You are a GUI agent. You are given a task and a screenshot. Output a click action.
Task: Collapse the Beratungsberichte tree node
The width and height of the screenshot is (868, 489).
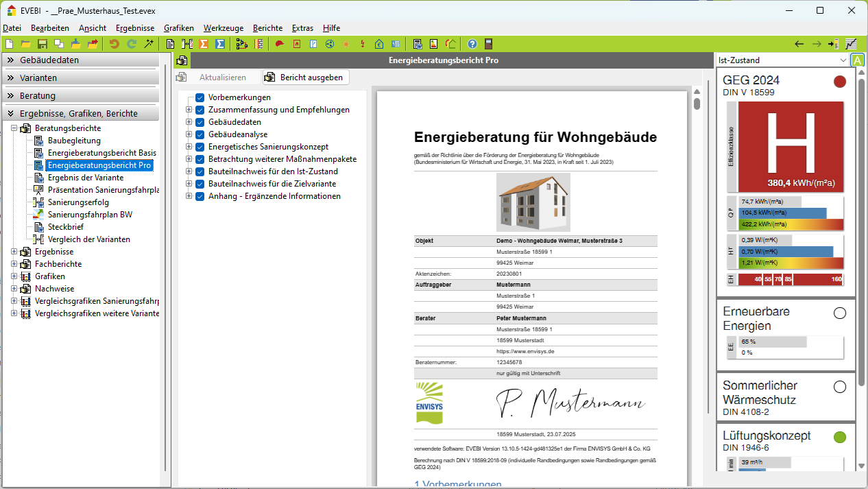point(14,128)
